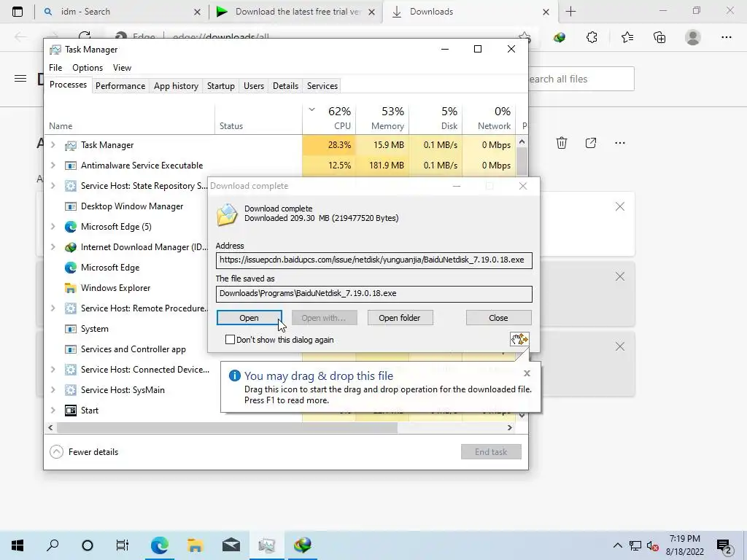This screenshot has height=560, width=747.
Task: Open the Task Manager File menu
Action: (x=55, y=68)
